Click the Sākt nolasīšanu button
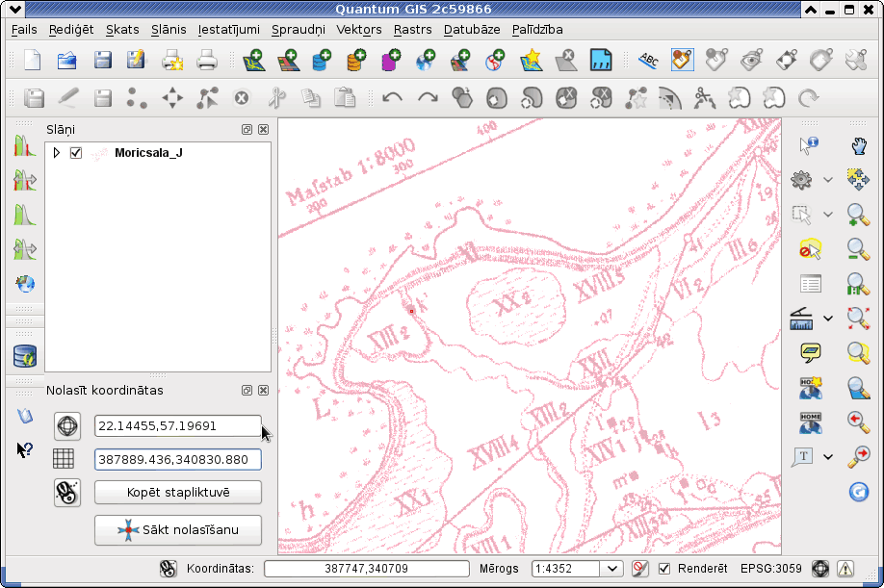Screen dimensions: 884x588 (178, 530)
